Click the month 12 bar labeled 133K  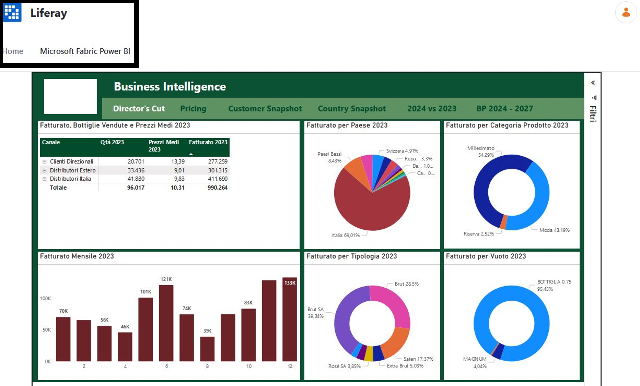(290, 319)
